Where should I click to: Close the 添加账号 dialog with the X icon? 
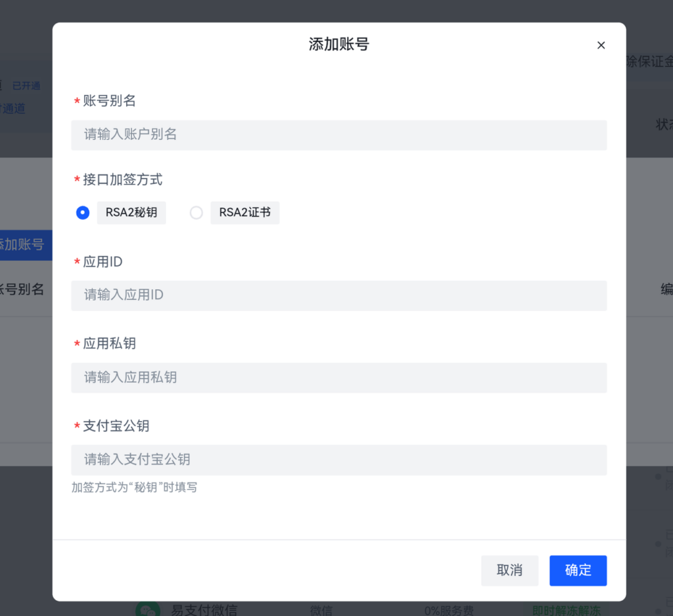[x=601, y=45]
